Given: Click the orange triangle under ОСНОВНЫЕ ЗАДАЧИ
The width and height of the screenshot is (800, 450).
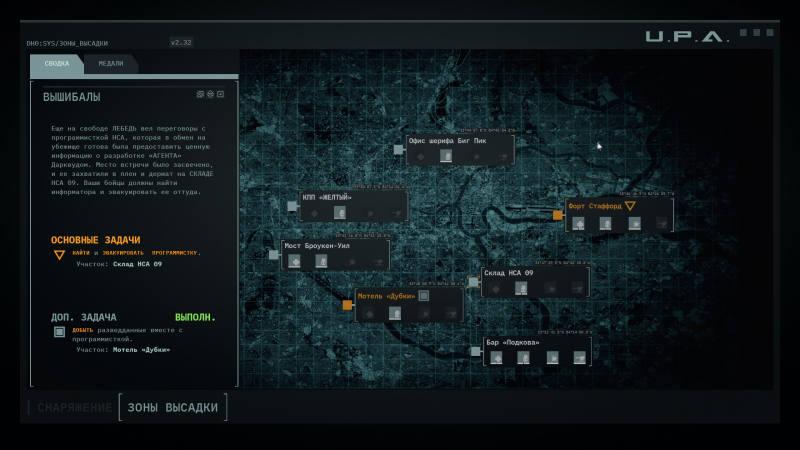Looking at the screenshot, I should pos(59,255).
